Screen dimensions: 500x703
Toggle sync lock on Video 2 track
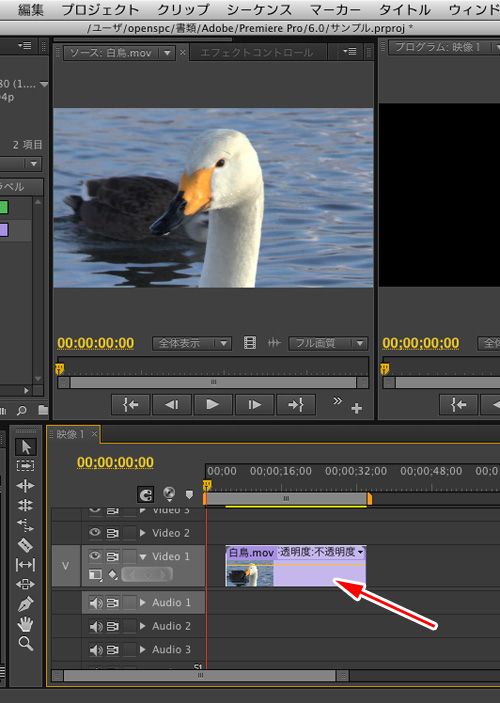point(113,533)
